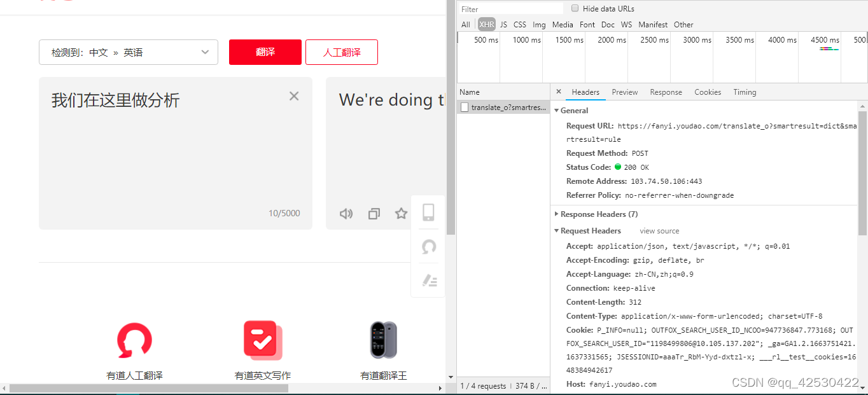This screenshot has width=868, height=395.
Task: Click the 1 / 4 requests status text
Action: point(483,386)
